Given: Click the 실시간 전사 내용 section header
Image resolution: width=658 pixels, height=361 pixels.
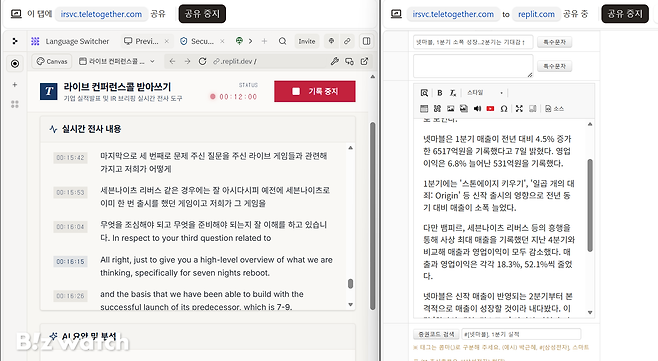Looking at the screenshot, I should pos(91,129).
